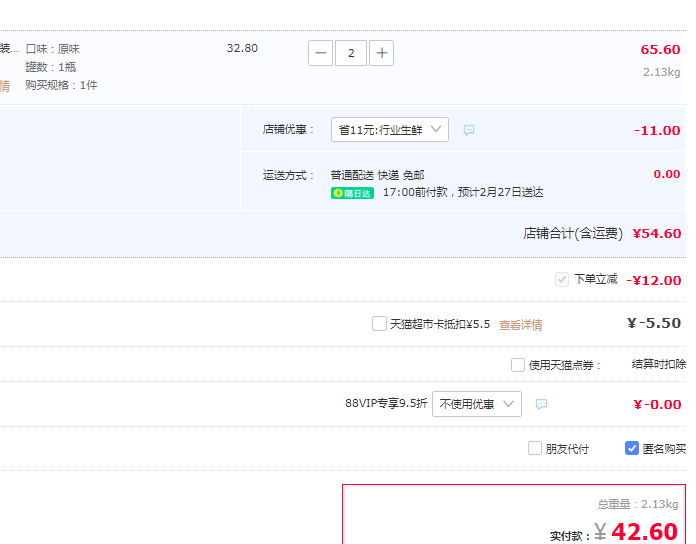Uncheck the 匿名购买 checkbox
The height and width of the screenshot is (544, 696).
coord(632,448)
